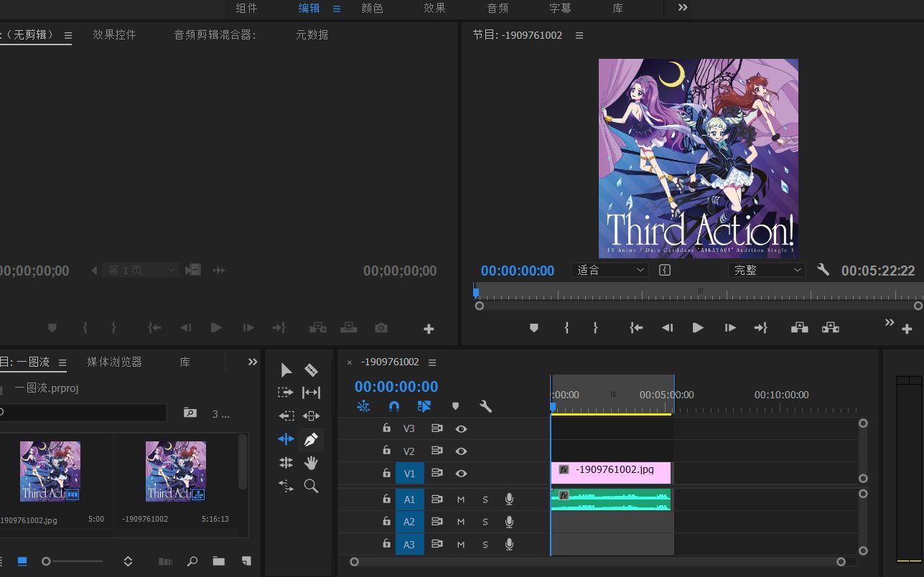Open timeline display settings wrench
The width and height of the screenshot is (924, 577).
(486, 406)
